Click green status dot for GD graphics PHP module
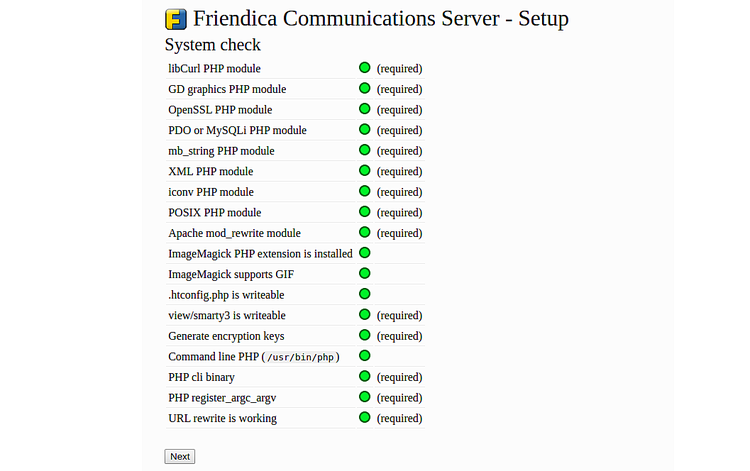 (364, 88)
